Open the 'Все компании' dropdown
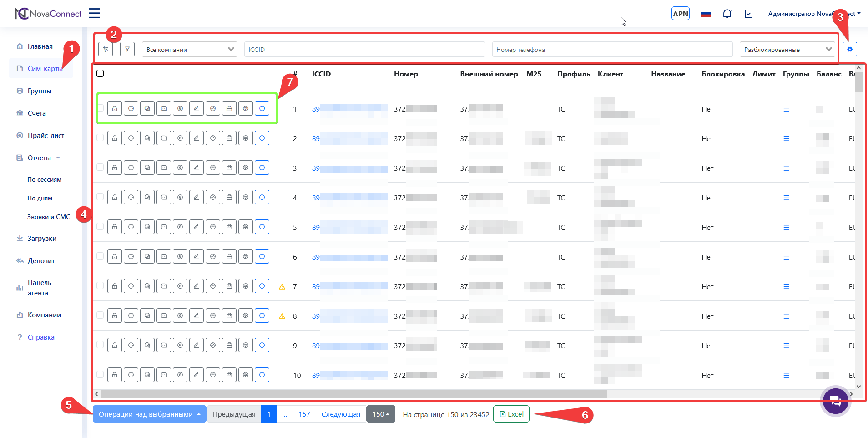 190,49
